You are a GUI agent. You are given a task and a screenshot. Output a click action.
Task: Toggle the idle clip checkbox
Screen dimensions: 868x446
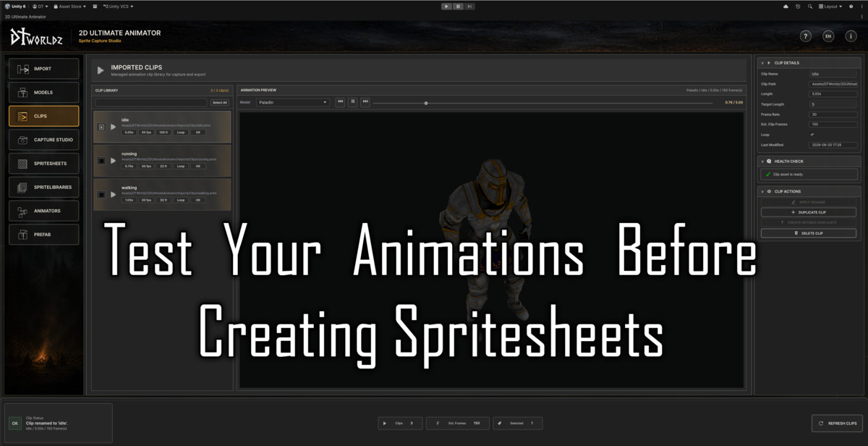(101, 127)
